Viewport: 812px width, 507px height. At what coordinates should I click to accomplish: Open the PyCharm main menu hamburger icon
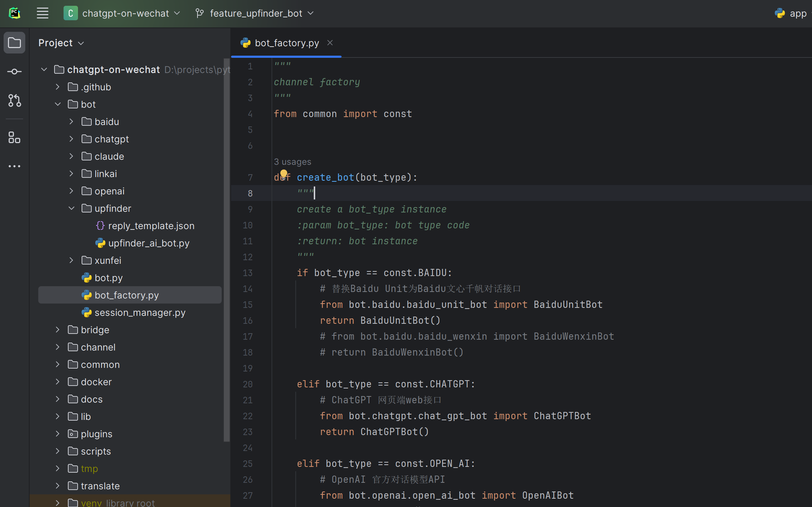43,13
